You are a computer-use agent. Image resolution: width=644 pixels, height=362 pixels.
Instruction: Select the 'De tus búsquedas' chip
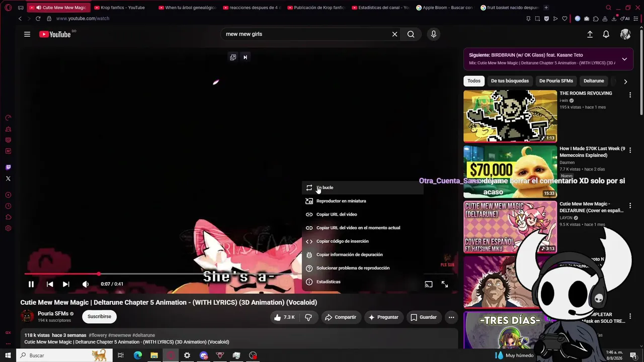[x=510, y=81]
